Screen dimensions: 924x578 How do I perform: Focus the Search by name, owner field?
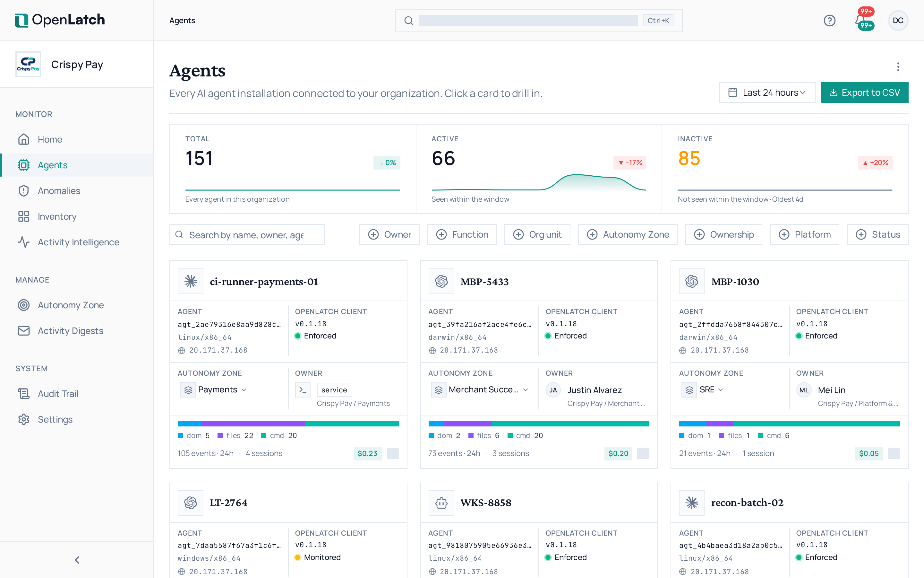pyautogui.click(x=247, y=234)
